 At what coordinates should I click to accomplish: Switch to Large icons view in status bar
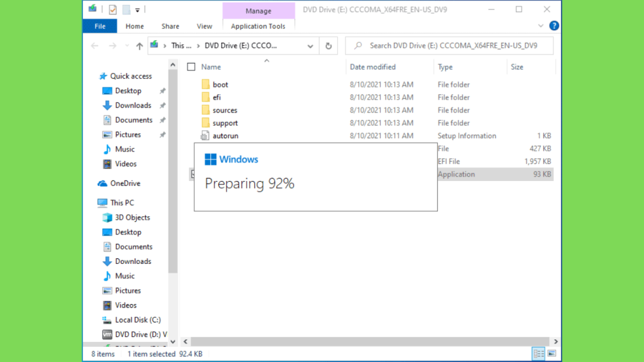coord(552,353)
